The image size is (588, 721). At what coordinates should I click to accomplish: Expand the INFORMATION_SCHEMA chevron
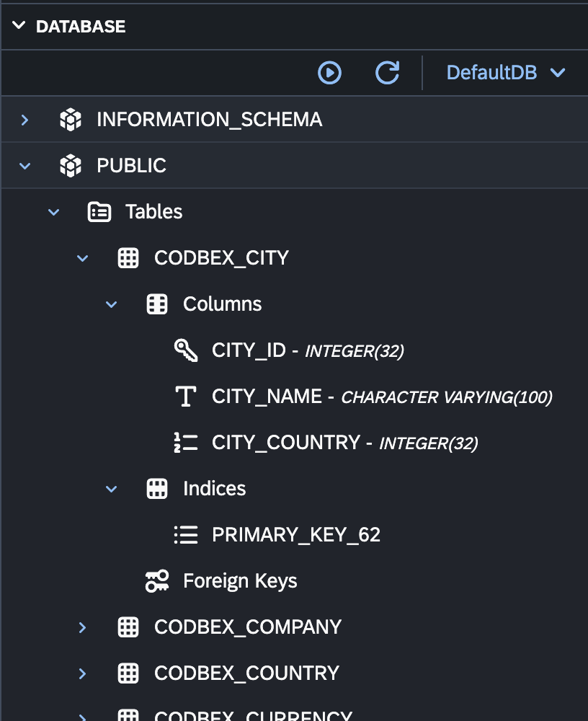click(x=24, y=120)
